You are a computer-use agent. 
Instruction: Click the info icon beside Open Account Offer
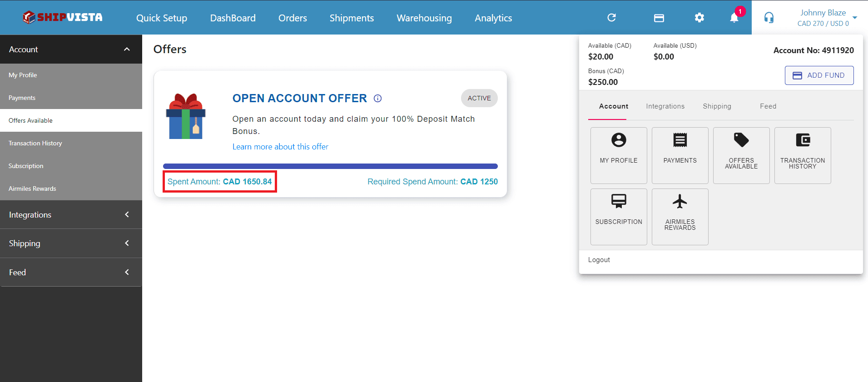click(377, 98)
